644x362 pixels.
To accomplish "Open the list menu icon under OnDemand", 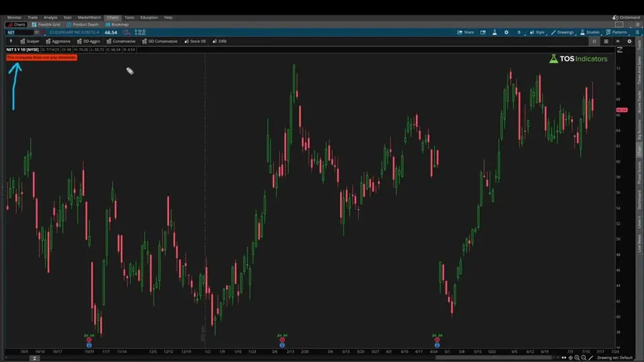I will tap(637, 25).
